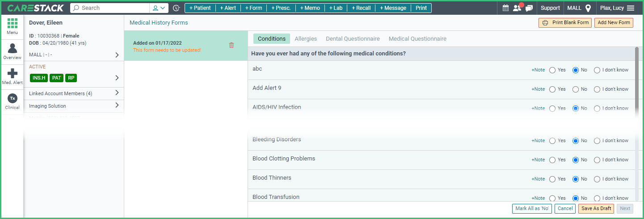Switch to the Allergies tab
The image size is (644, 219).
click(x=306, y=39)
